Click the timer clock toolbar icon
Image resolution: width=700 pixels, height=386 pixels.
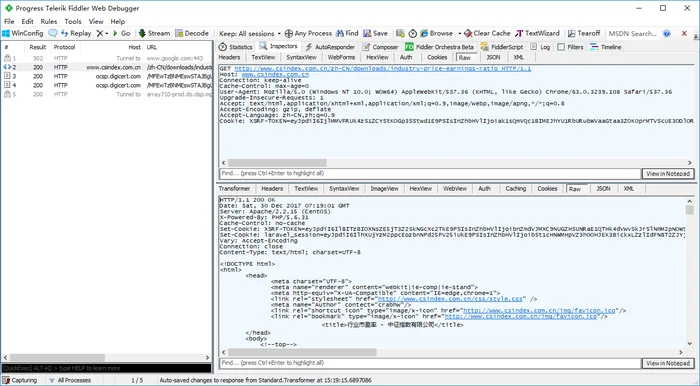(x=412, y=33)
